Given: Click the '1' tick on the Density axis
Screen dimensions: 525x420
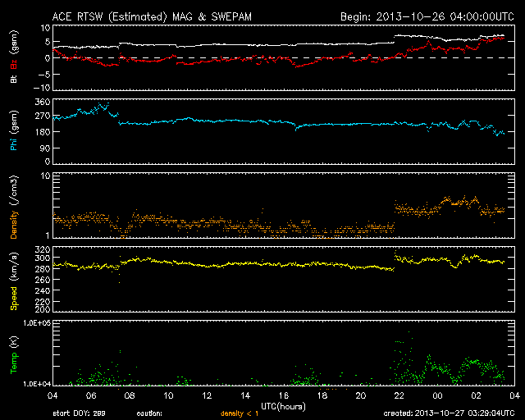Looking at the screenshot, I should point(48,235).
